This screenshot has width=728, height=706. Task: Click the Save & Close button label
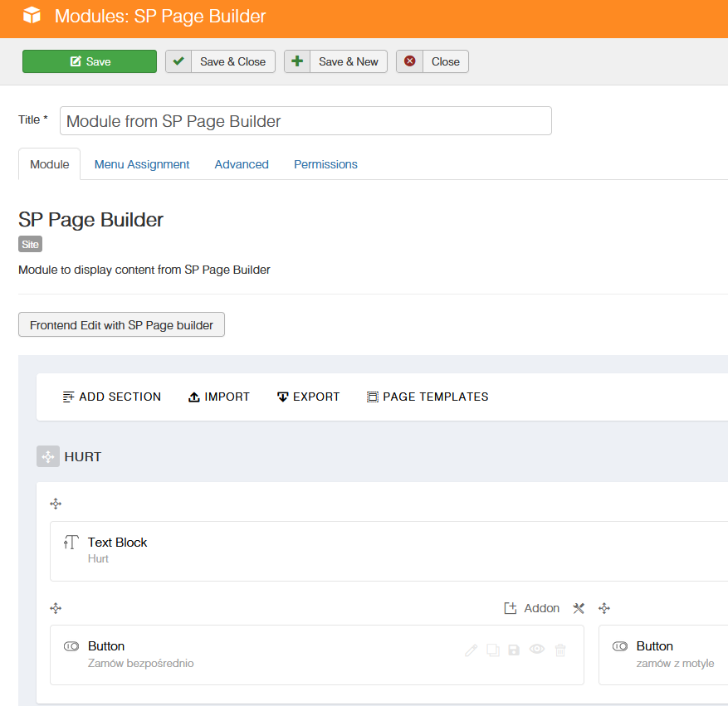[232, 61]
